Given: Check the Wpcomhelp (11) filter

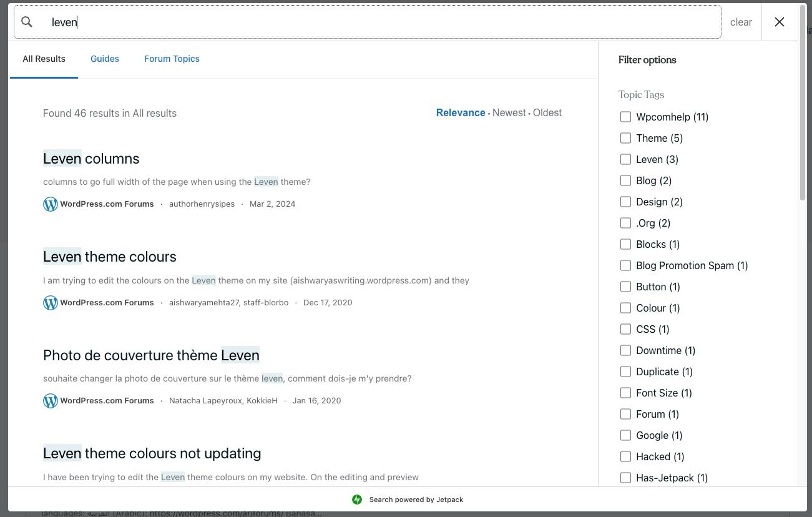Looking at the screenshot, I should point(625,117).
